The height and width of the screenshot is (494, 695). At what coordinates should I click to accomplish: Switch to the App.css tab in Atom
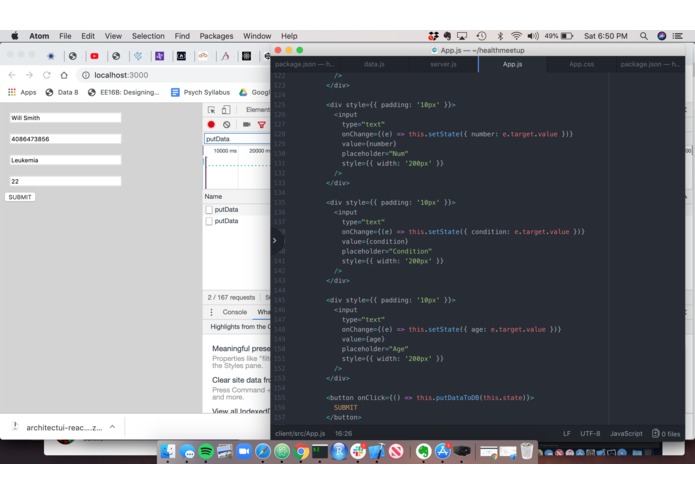tap(582, 64)
